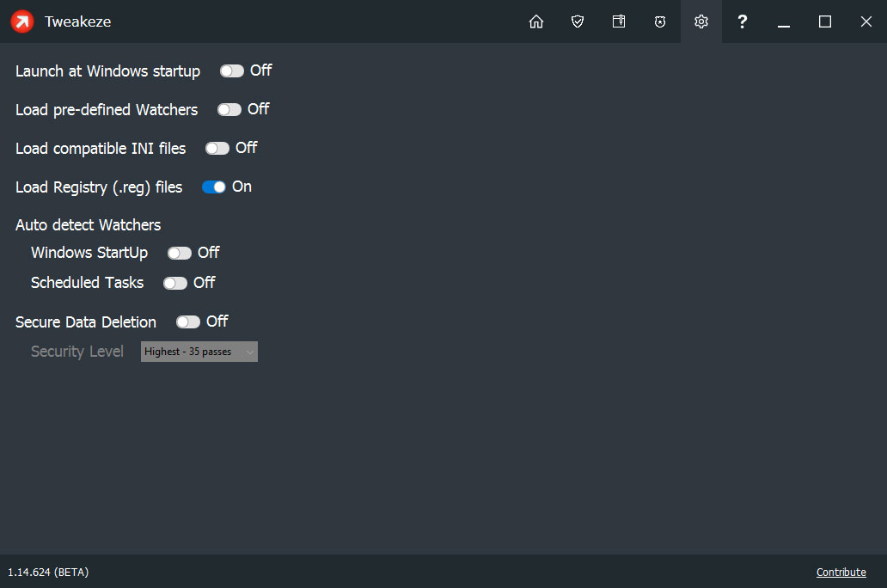The height and width of the screenshot is (588, 887).
Task: Toggle Secure Data Deletion on
Action: coord(187,322)
